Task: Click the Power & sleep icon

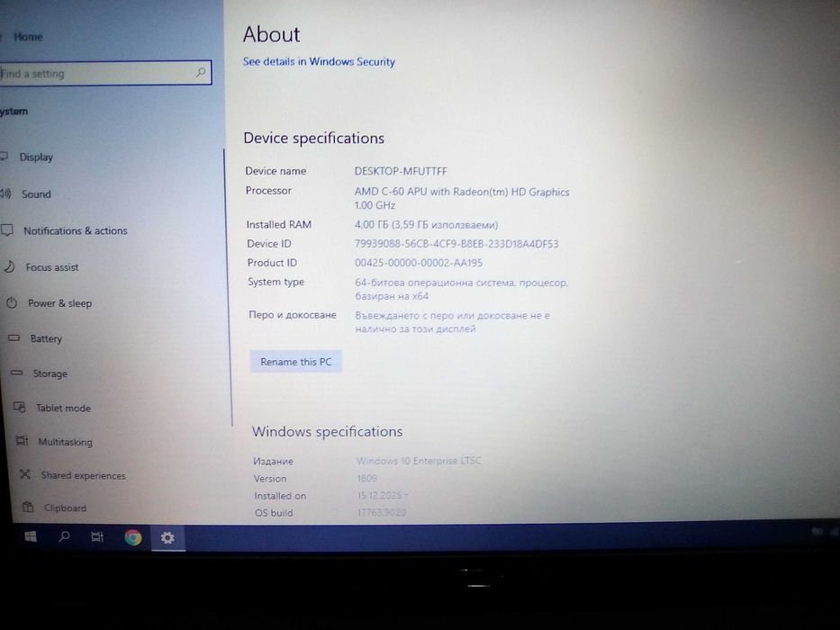Action: 12,302
